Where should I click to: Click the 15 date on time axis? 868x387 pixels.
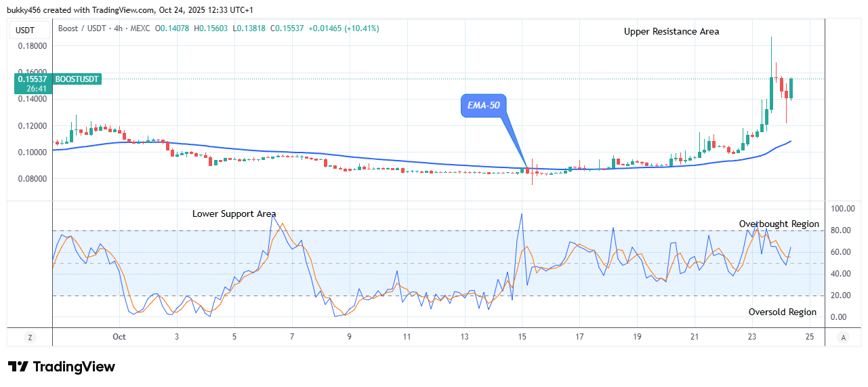(522, 336)
